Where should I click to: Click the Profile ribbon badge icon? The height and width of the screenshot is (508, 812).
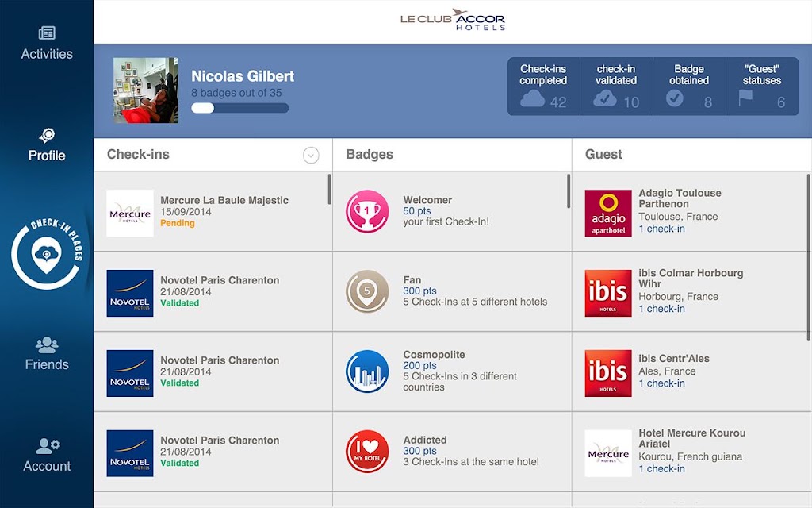[47, 135]
